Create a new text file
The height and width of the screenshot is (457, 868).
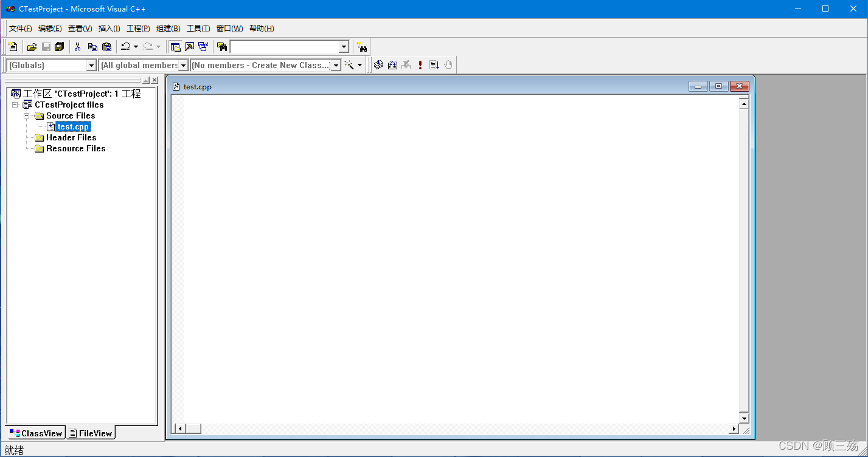coord(13,47)
